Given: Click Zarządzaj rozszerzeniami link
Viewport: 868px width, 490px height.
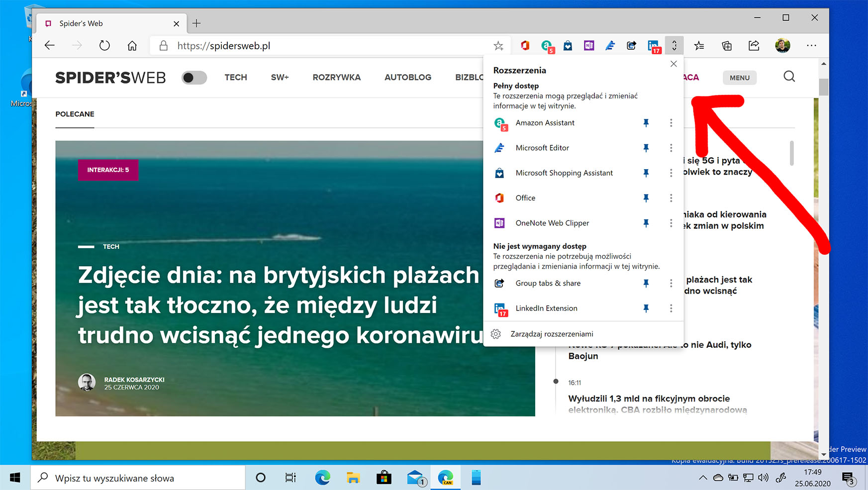Looking at the screenshot, I should (x=552, y=334).
